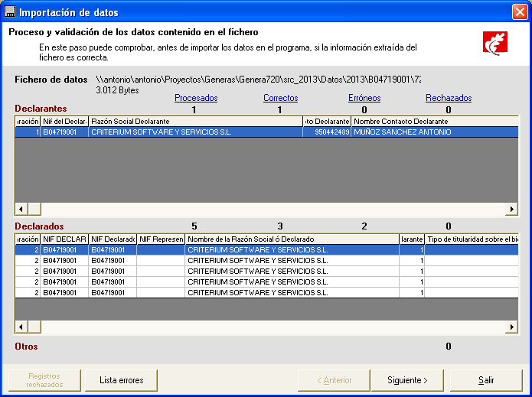
Task: Select the 950442489 phone cell
Action: tap(327, 132)
